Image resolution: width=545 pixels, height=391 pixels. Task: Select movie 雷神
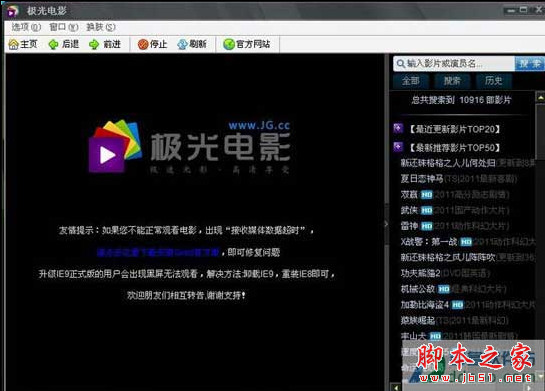[409, 226]
